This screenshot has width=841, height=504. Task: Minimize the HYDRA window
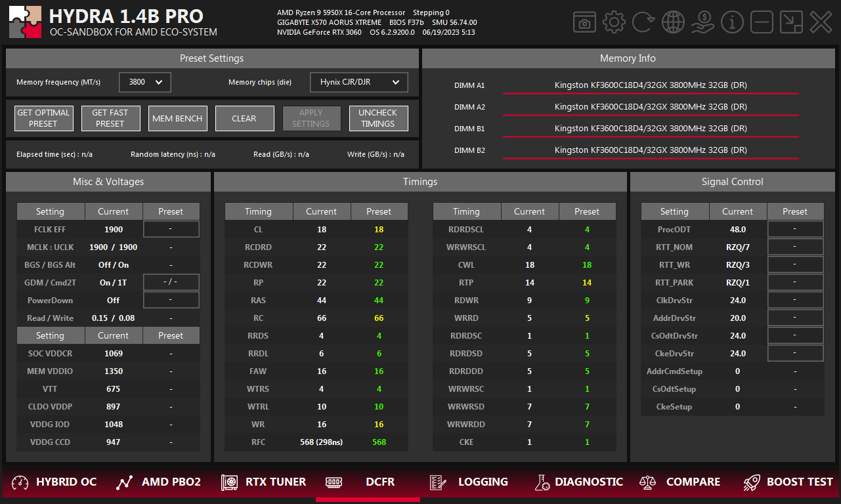coord(762,22)
